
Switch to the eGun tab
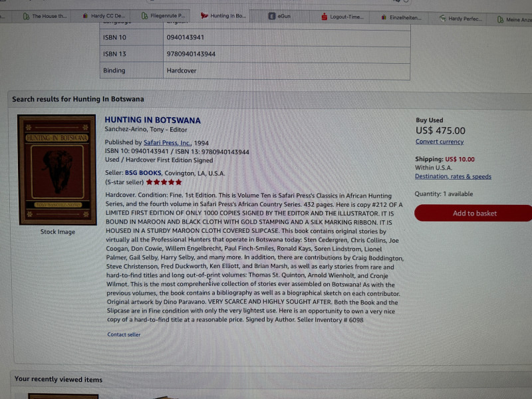(x=279, y=16)
